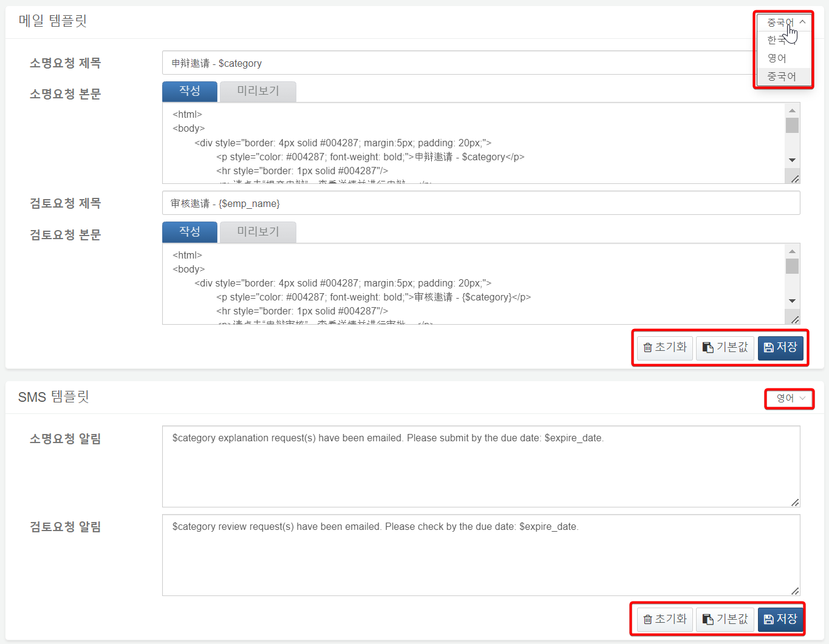This screenshot has height=644, width=829.
Task: Open 미리보기 tab for 검토요청 본문
Action: [258, 232]
